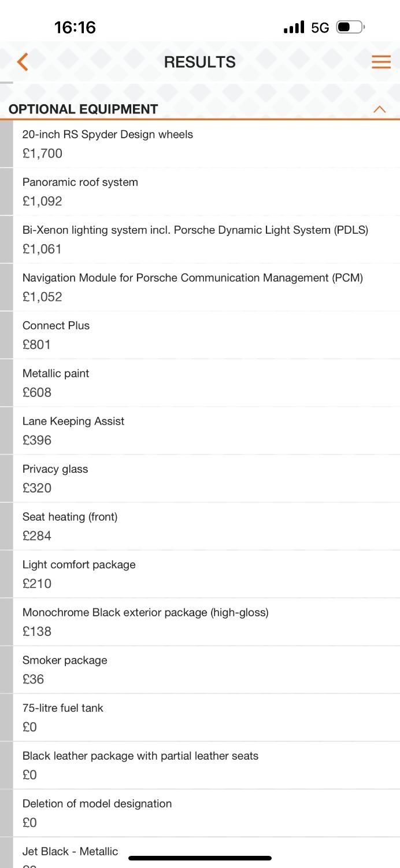
Task: Select Seat heating (front) row
Action: pyautogui.click(x=70, y=526)
